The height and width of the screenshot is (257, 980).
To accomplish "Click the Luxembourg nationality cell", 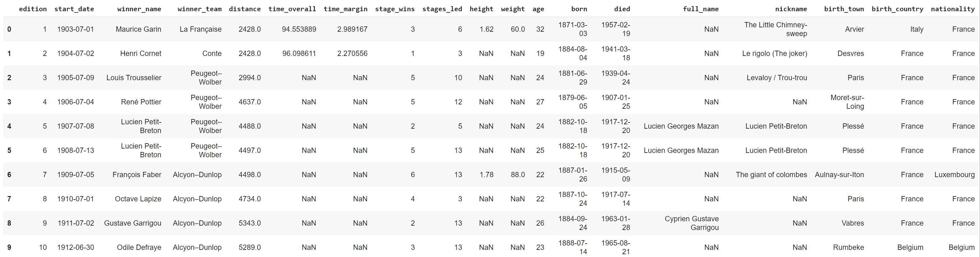I will [x=954, y=175].
